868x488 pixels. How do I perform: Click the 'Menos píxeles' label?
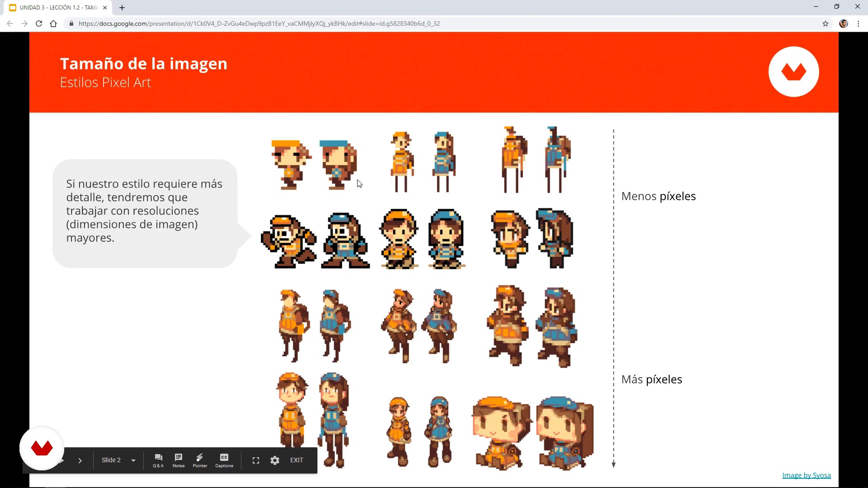pos(658,196)
